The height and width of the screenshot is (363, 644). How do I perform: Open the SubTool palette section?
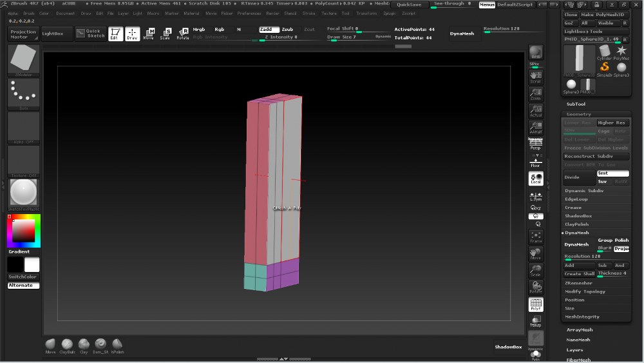click(576, 104)
